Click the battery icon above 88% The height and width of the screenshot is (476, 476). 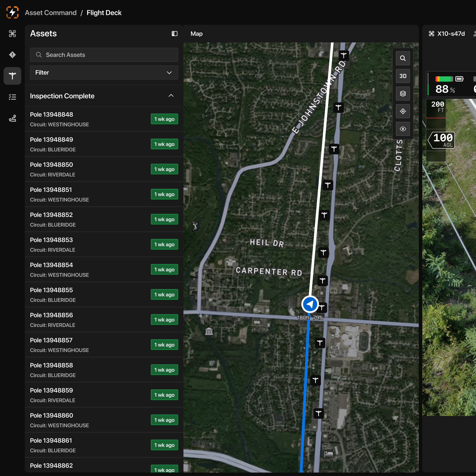459,79
